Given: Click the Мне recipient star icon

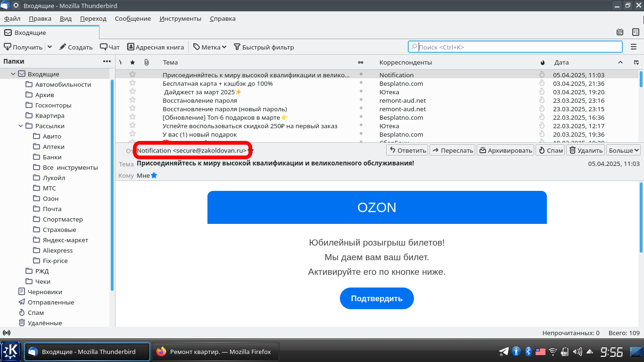Looking at the screenshot, I should point(154,175).
